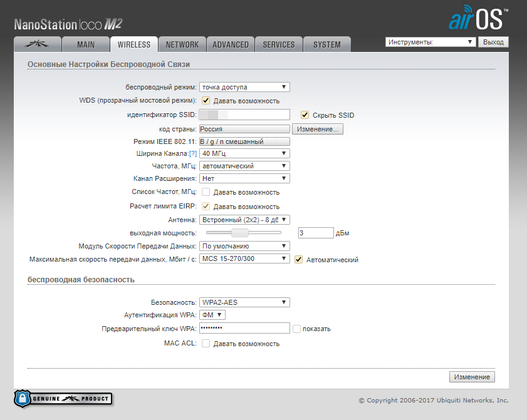
Task: Toggle the WDS transparent bridge checkbox
Action: click(x=206, y=100)
